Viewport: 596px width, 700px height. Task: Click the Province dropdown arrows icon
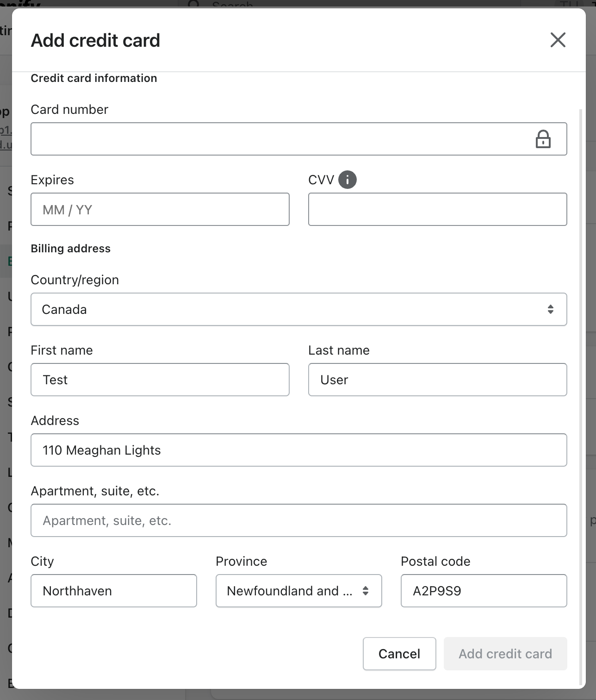pyautogui.click(x=366, y=591)
